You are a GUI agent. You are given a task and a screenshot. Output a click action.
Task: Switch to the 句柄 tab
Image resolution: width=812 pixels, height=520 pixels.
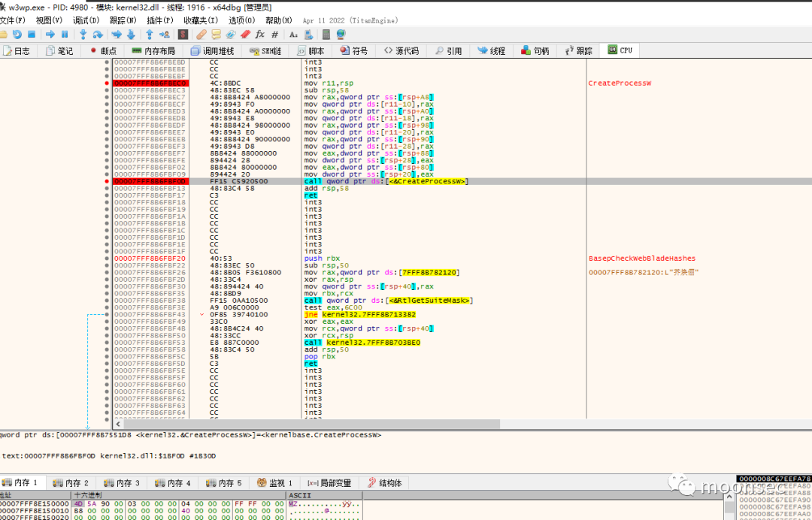(x=535, y=50)
